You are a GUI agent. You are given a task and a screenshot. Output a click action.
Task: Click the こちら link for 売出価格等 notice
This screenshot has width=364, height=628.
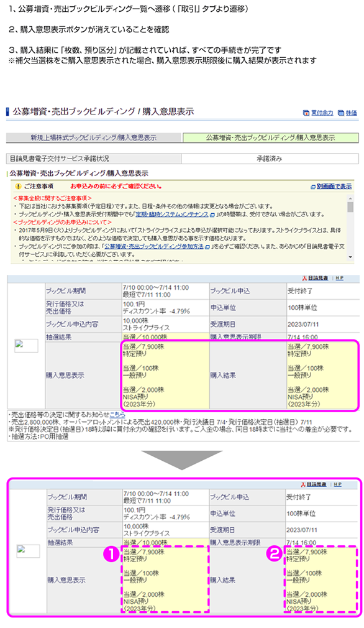[x=117, y=415]
